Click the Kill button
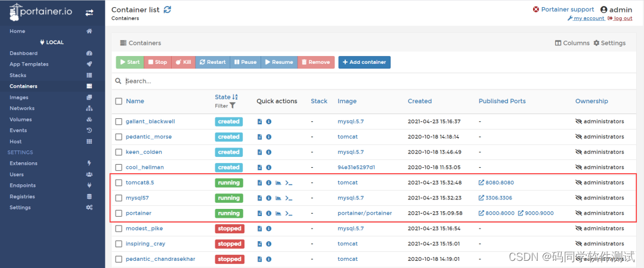The image size is (644, 268). coord(183,62)
